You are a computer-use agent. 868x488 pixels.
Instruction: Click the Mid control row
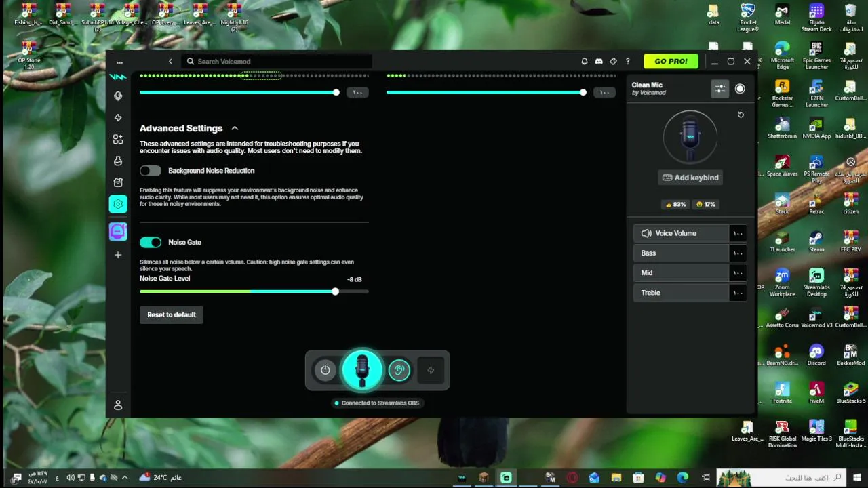[690, 272]
